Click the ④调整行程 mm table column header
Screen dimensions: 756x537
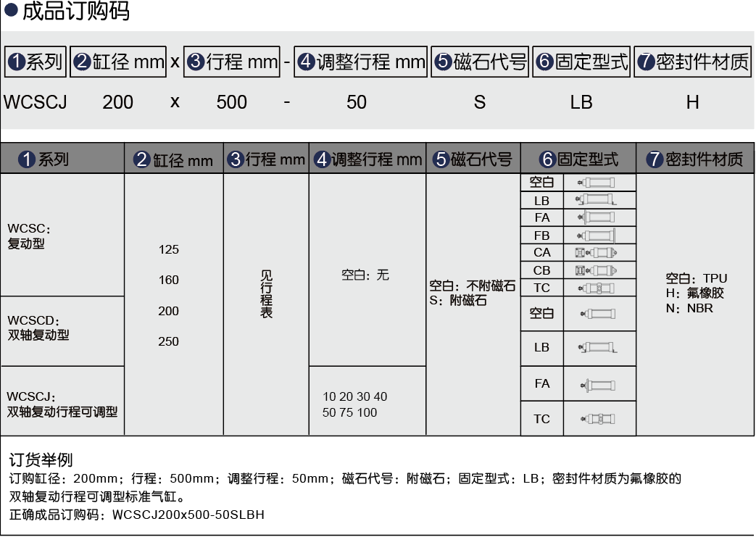pyautogui.click(x=367, y=159)
